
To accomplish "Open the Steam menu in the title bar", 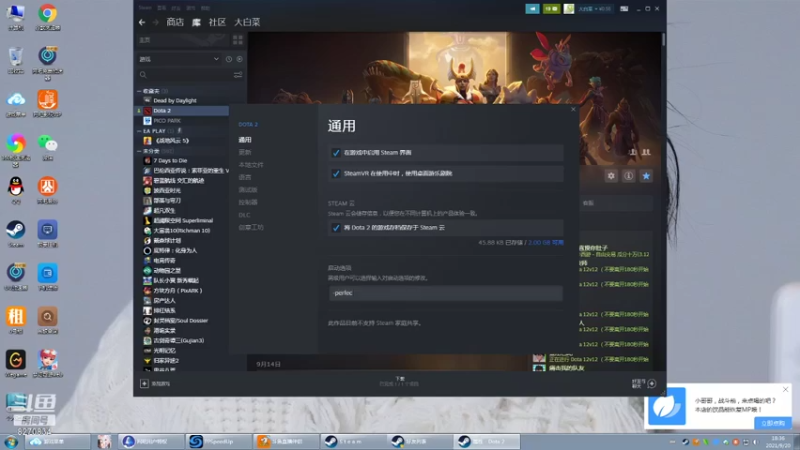I will 145,8.
